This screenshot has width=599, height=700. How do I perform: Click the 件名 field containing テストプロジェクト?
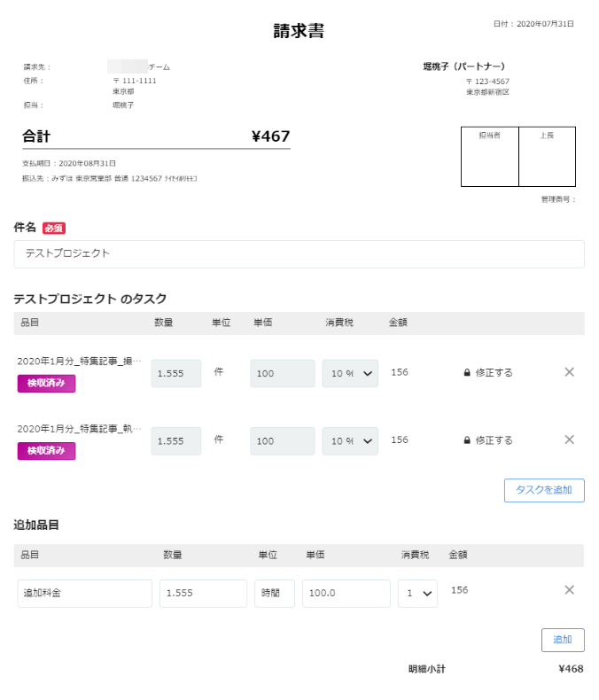(299, 254)
